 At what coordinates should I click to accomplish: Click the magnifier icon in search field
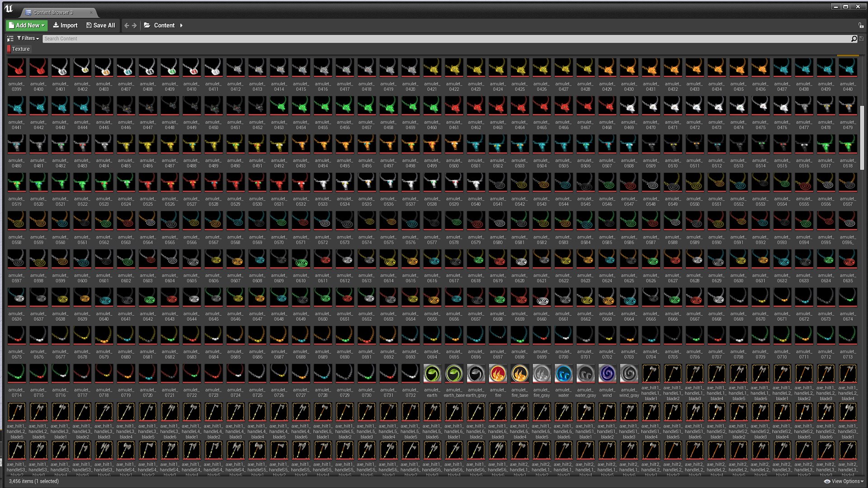(854, 39)
